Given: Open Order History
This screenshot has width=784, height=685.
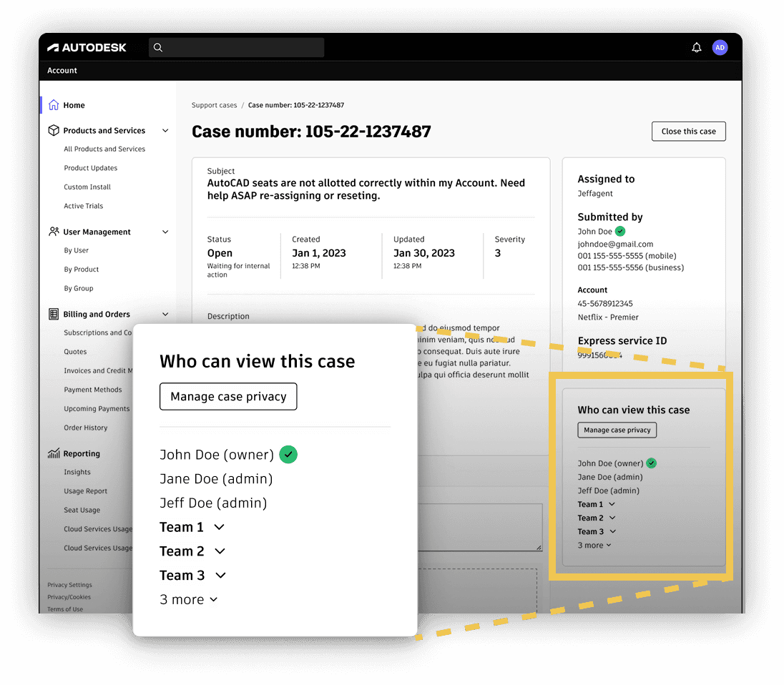Looking at the screenshot, I should click(86, 428).
